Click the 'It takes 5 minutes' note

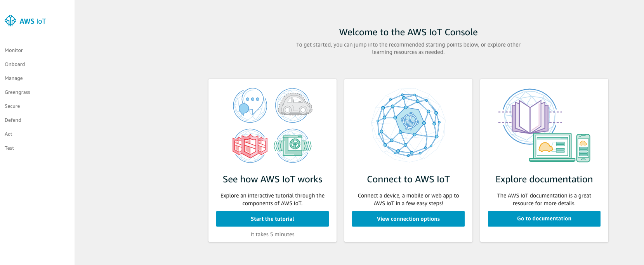click(x=273, y=234)
